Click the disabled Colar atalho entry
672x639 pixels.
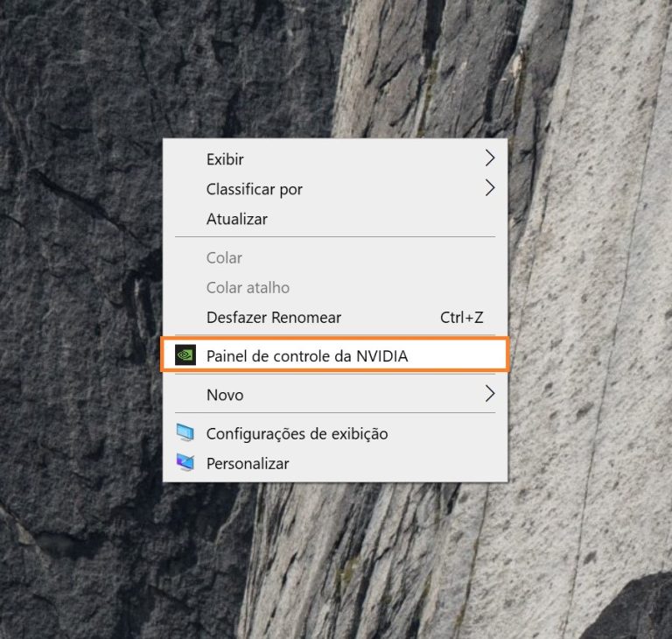[248, 288]
